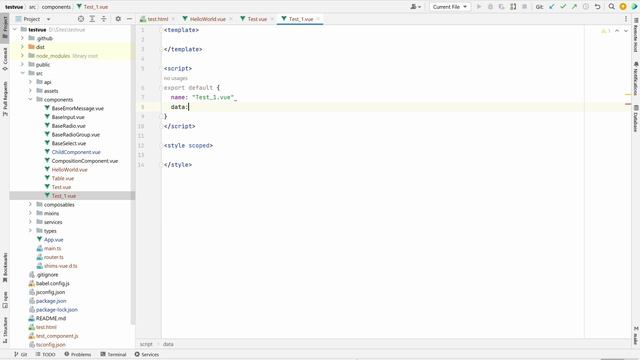
Task: Click the yellow IDE updates icon
Action: [623, 7]
